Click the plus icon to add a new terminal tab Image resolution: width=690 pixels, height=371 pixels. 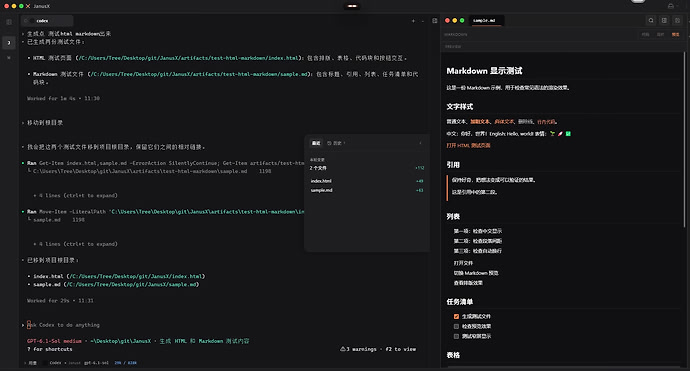413,21
